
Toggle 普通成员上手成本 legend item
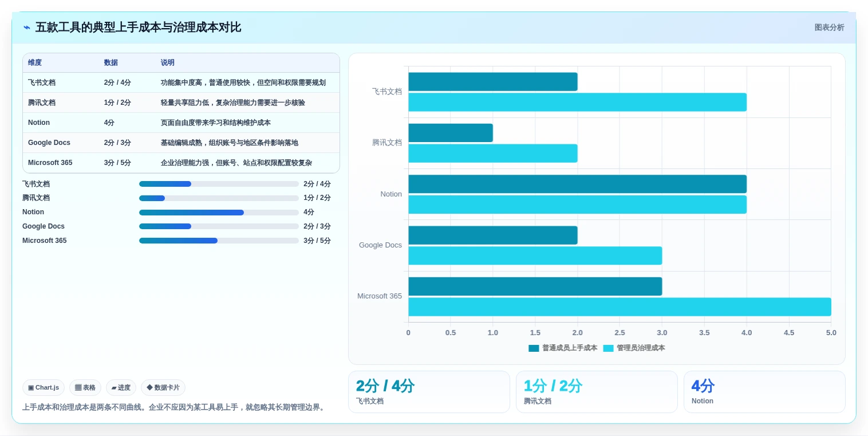(x=563, y=348)
